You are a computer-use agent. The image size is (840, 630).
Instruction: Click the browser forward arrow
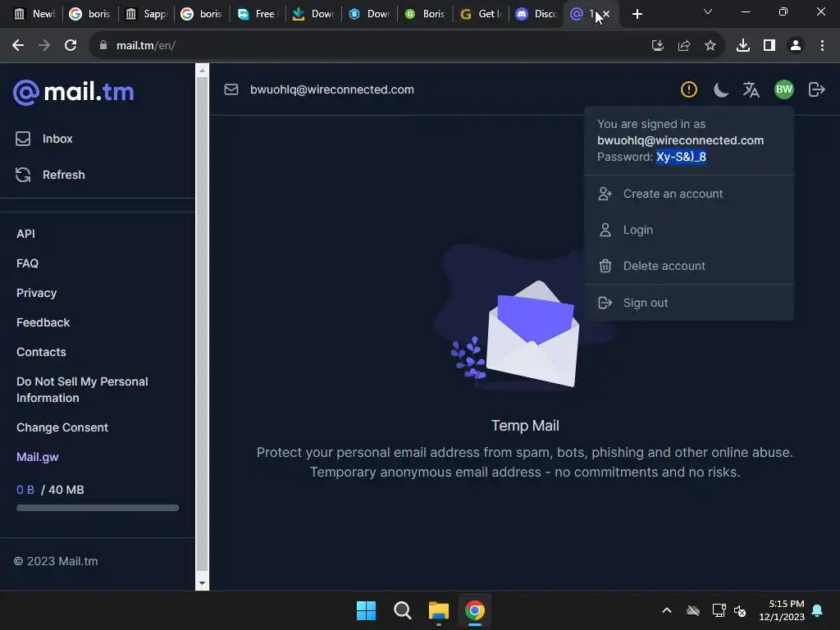pos(44,46)
